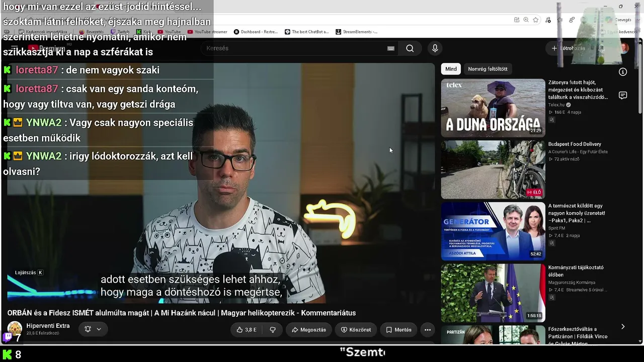Click the Telex.hu channel name
The height and width of the screenshot is (362, 644).
coord(556,105)
